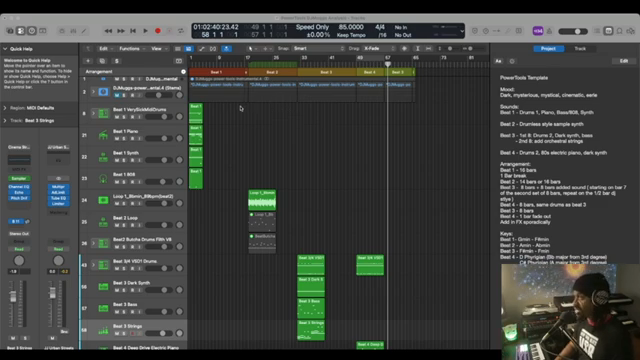640x360 pixels.
Task: Open the Mixer button in control bar
Action: click(73, 31)
